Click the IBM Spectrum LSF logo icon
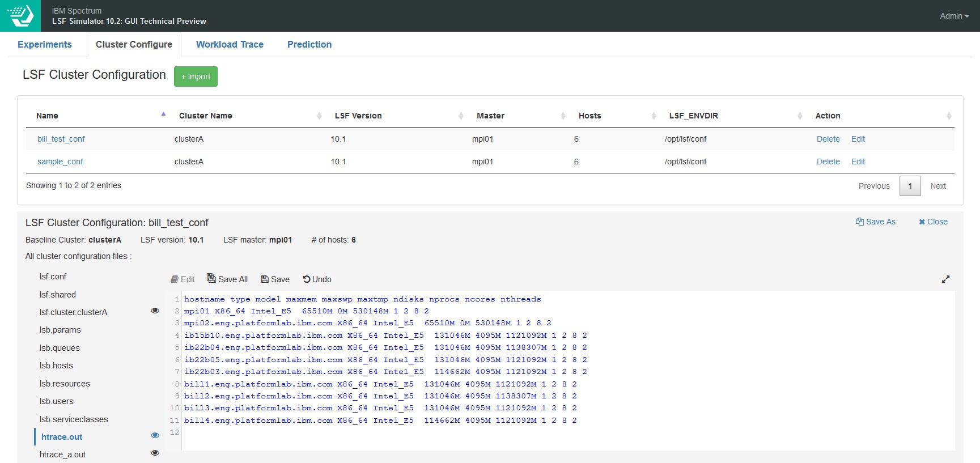The width and height of the screenshot is (980, 463). (20, 16)
